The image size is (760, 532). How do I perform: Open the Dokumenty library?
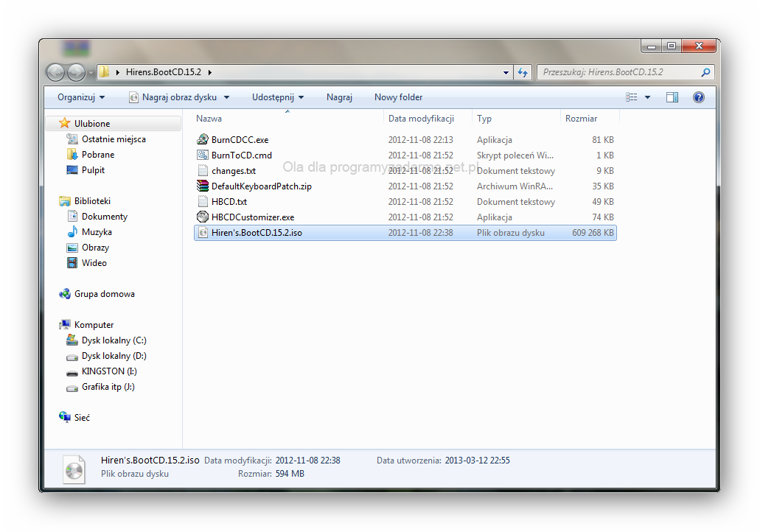coord(105,217)
